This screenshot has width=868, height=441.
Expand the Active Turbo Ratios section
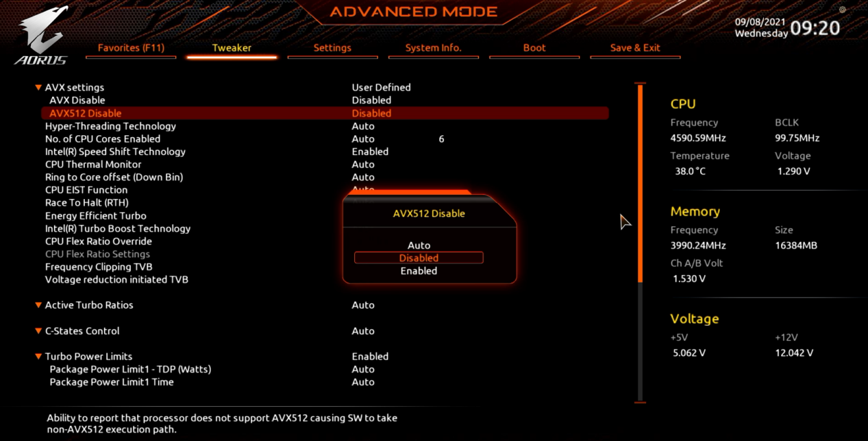click(x=38, y=305)
